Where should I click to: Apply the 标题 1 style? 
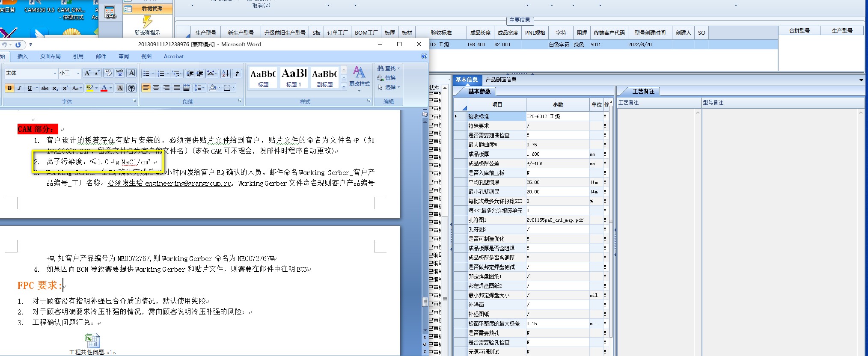click(x=294, y=77)
